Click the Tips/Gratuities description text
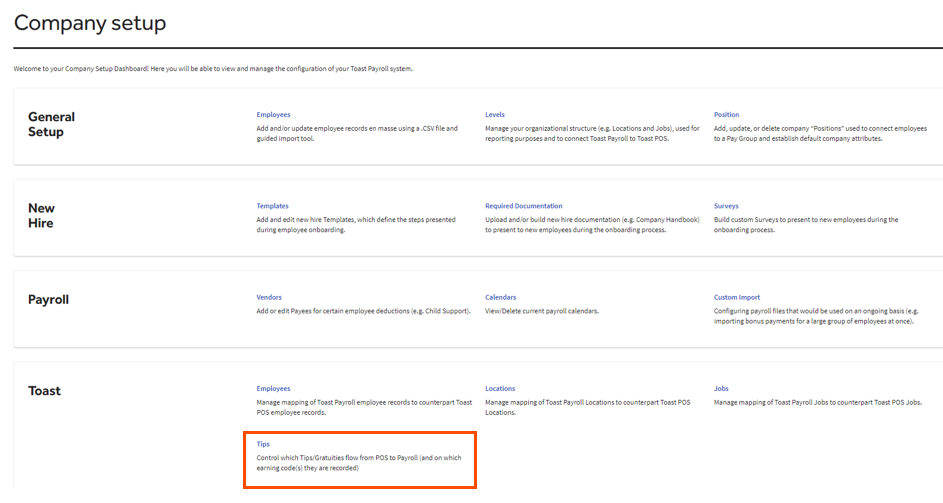The width and height of the screenshot is (943, 503). (x=357, y=462)
